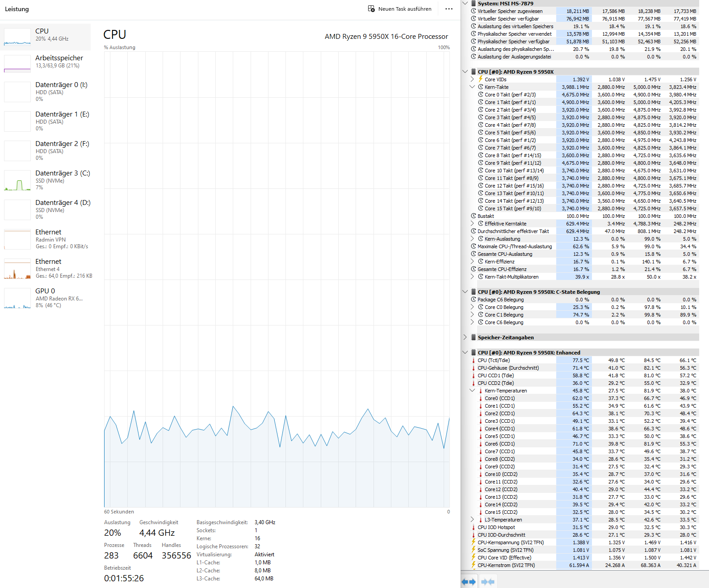709x588 pixels.
Task: Click the Core 1 Takt (perf #1/1) row
Action: coord(584,102)
